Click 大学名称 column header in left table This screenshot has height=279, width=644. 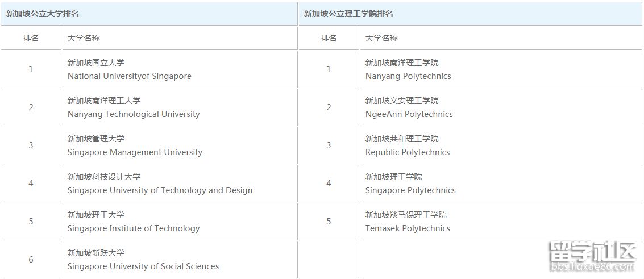pyautogui.click(x=84, y=39)
